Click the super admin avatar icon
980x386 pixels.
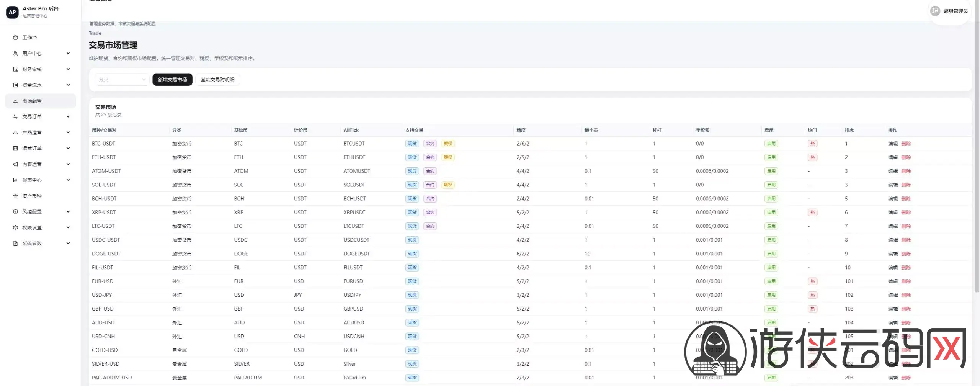(935, 11)
